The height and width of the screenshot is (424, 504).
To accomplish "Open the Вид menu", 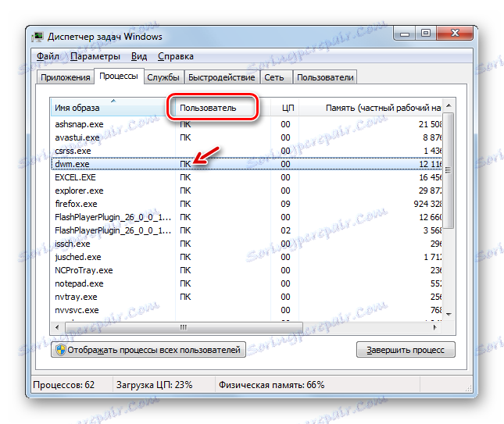I will 139,56.
